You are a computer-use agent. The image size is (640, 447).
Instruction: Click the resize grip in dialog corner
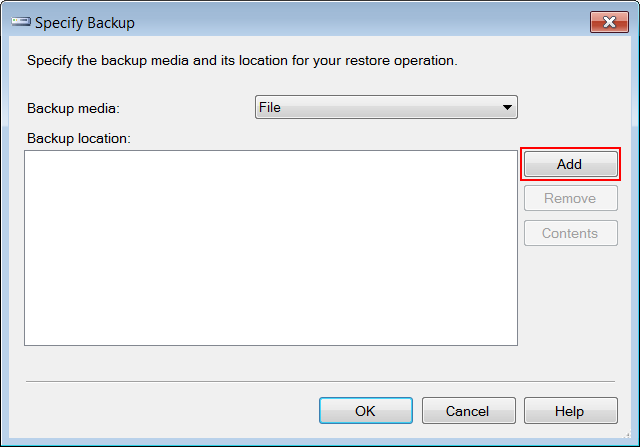[627, 435]
